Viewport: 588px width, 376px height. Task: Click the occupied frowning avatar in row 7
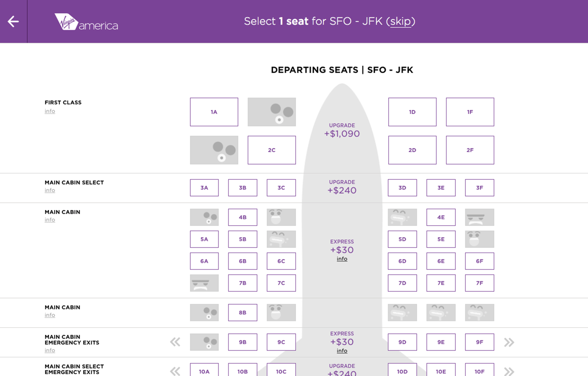pos(204,283)
